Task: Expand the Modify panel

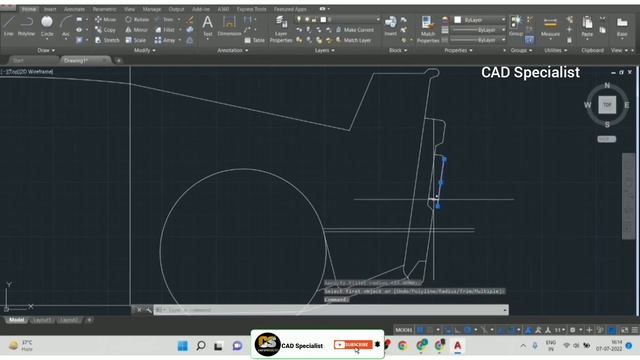Action: (x=144, y=50)
